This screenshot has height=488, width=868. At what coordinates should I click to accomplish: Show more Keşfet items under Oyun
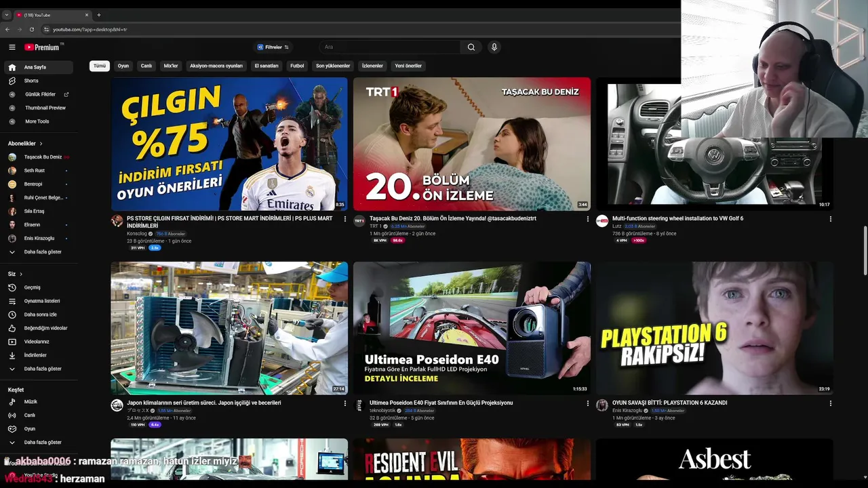[x=39, y=443]
